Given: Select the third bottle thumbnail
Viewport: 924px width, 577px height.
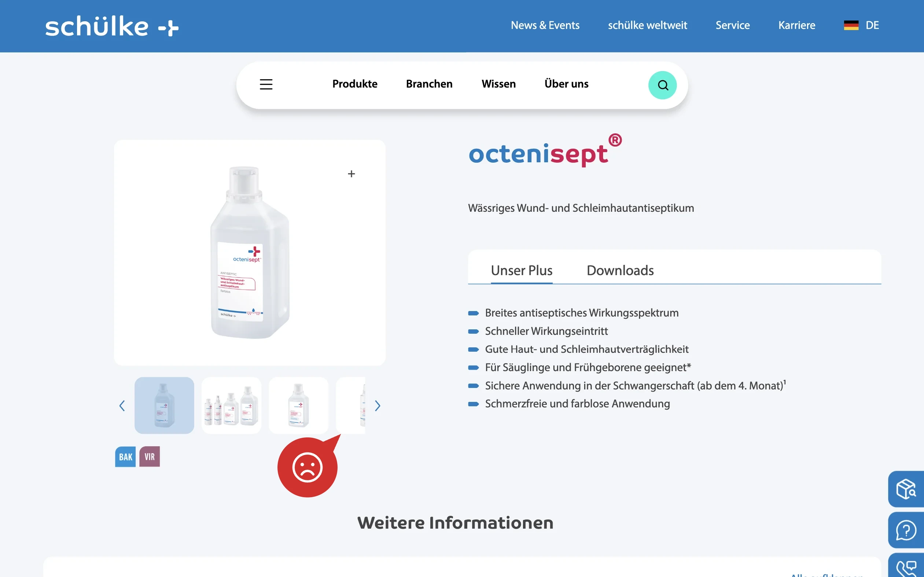Looking at the screenshot, I should pos(298,405).
